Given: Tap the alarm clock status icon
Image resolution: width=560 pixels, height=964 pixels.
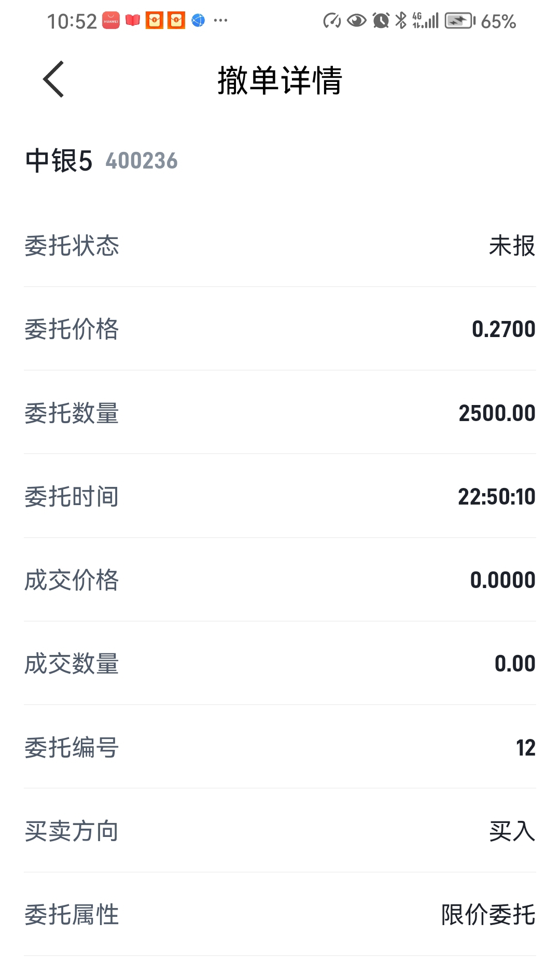Looking at the screenshot, I should click(x=381, y=21).
